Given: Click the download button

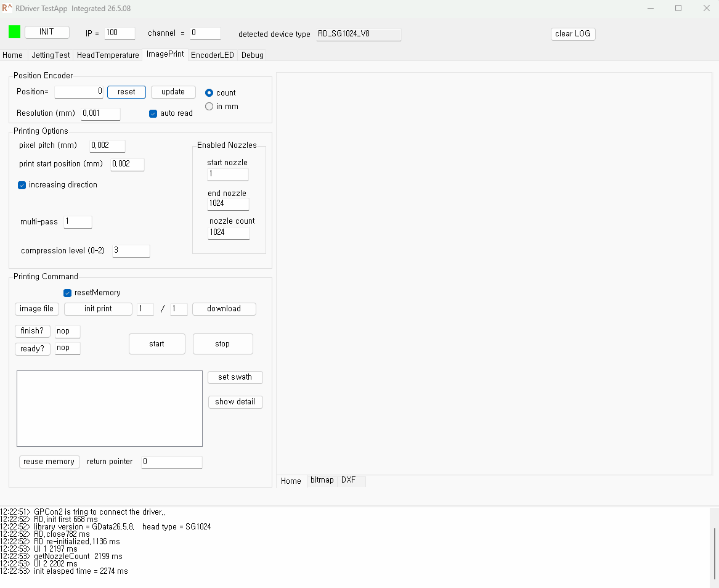Looking at the screenshot, I should pyautogui.click(x=224, y=309).
